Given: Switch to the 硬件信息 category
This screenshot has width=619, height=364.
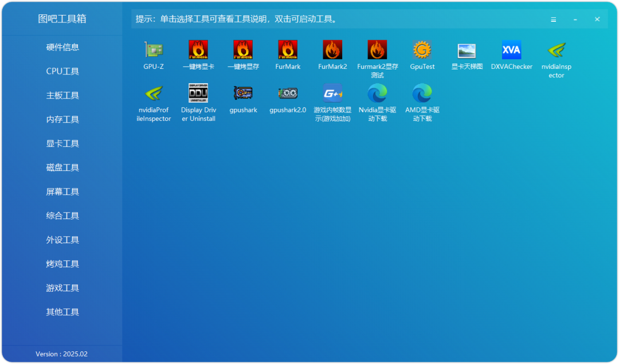Looking at the screenshot, I should click(62, 48).
